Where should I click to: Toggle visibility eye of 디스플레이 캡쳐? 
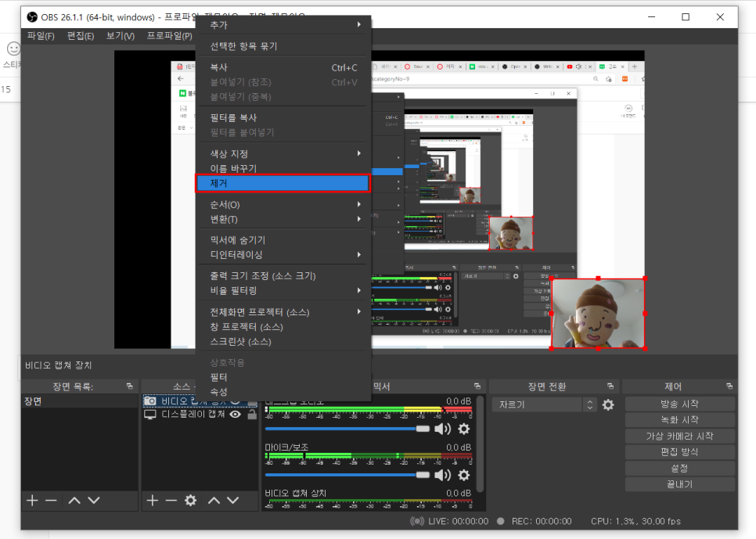236,414
